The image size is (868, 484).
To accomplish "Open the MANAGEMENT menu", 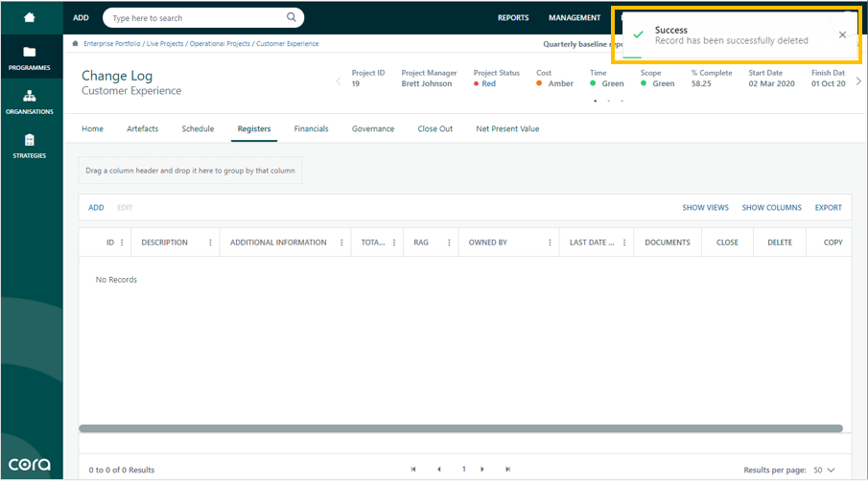I will (575, 17).
